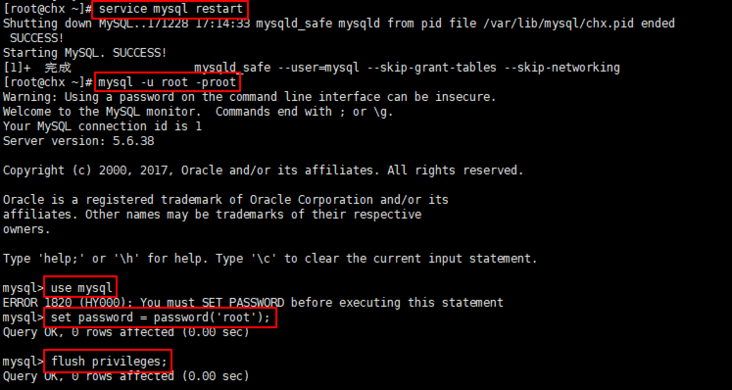Viewport: 732px width, 390px height.
Task: Click the 'Your MySQL connection id is 1' line
Action: coord(102,126)
